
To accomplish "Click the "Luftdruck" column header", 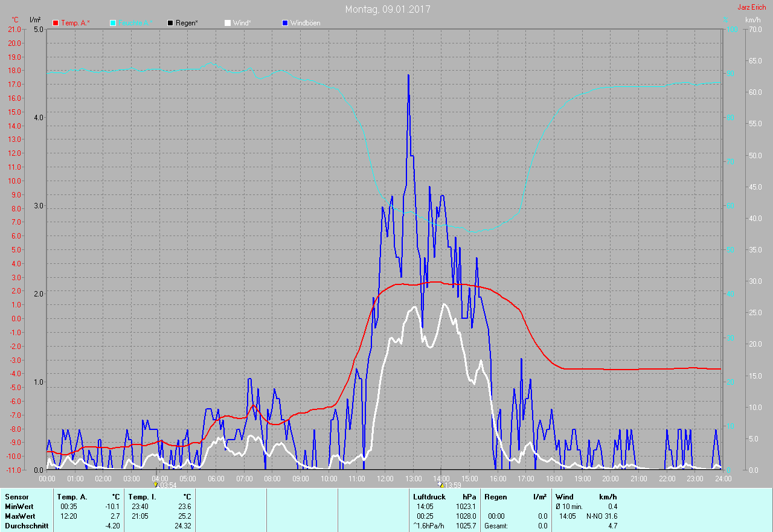I will pos(429,497).
